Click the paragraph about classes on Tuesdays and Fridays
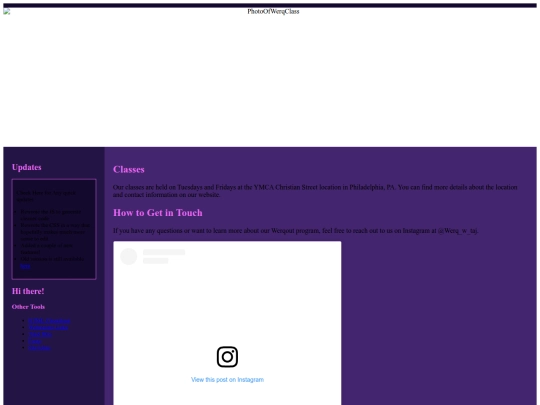Screen dimensions: 540x405 315,191
